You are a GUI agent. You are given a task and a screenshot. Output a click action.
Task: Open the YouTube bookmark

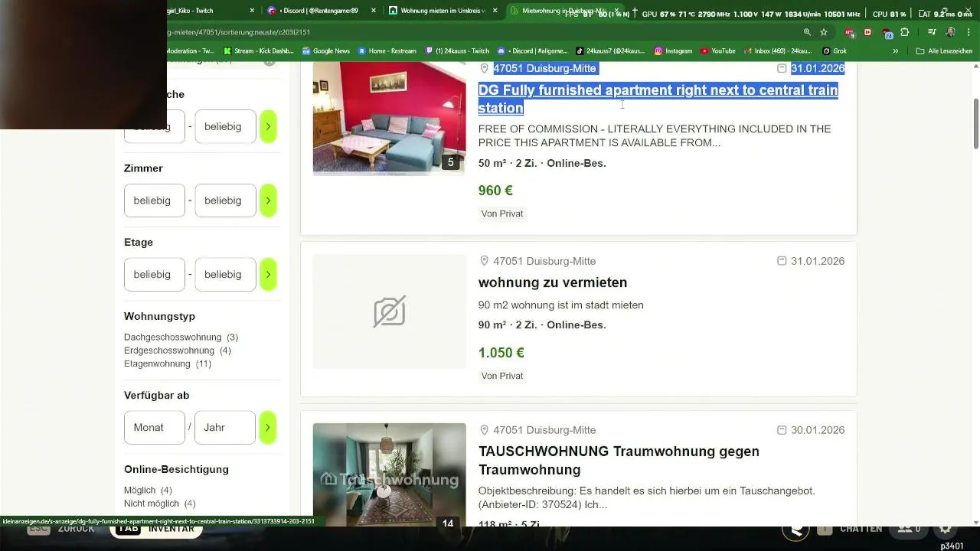(x=718, y=51)
